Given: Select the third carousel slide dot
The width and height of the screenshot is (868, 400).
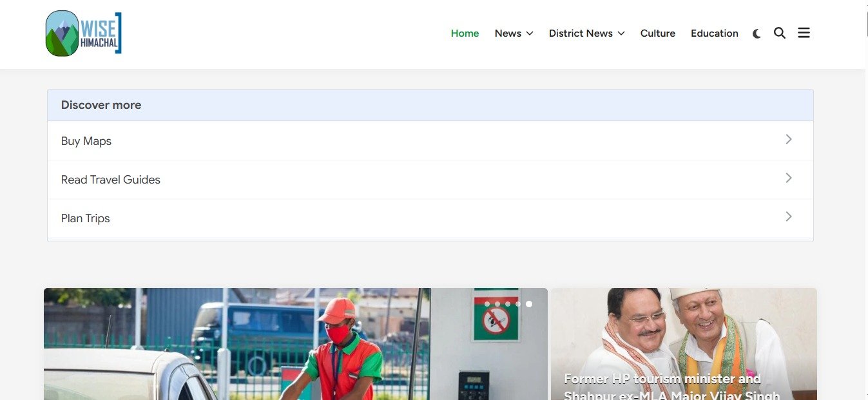Looking at the screenshot, I should pyautogui.click(x=508, y=303).
